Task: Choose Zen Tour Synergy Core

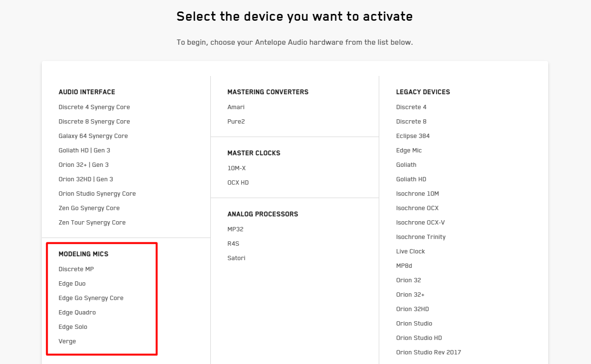Action: point(92,223)
